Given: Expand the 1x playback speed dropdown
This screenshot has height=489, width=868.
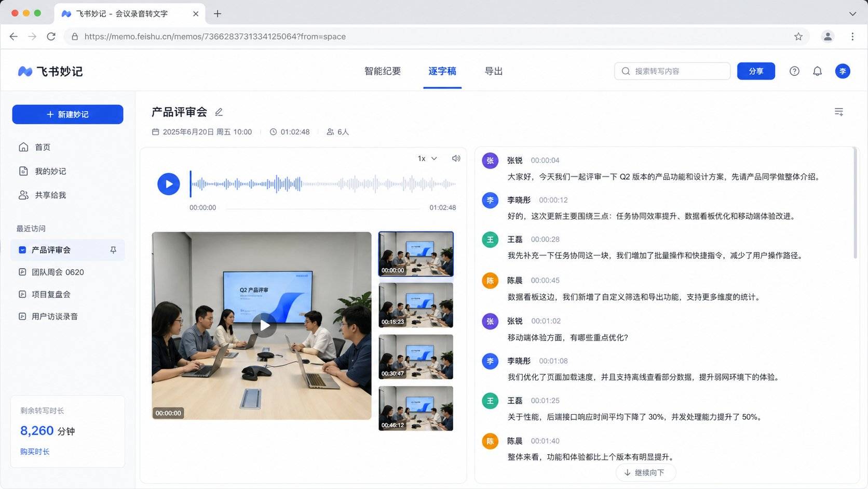Looking at the screenshot, I should 427,158.
